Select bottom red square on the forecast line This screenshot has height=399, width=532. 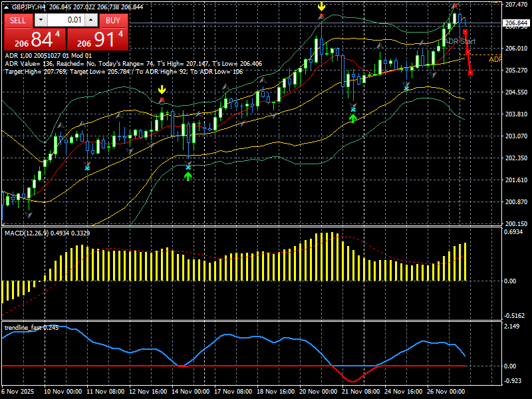470,72
